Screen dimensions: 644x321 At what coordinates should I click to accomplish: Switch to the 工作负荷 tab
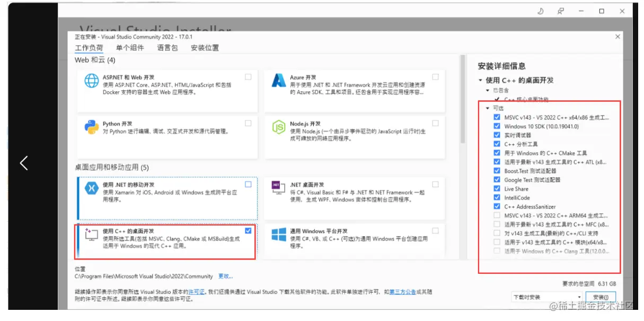click(89, 48)
